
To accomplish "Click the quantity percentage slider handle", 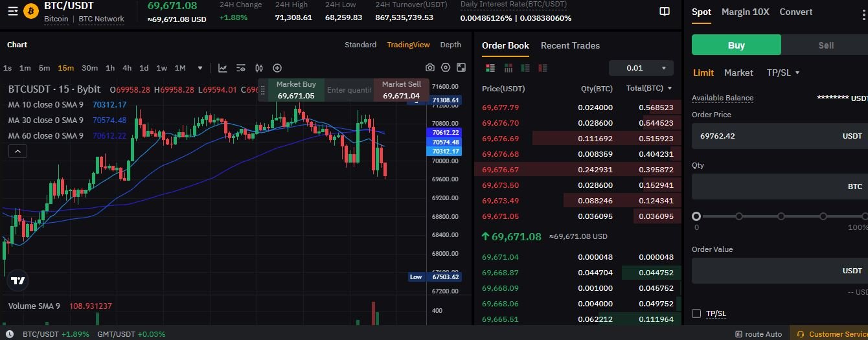I will [x=696, y=216].
